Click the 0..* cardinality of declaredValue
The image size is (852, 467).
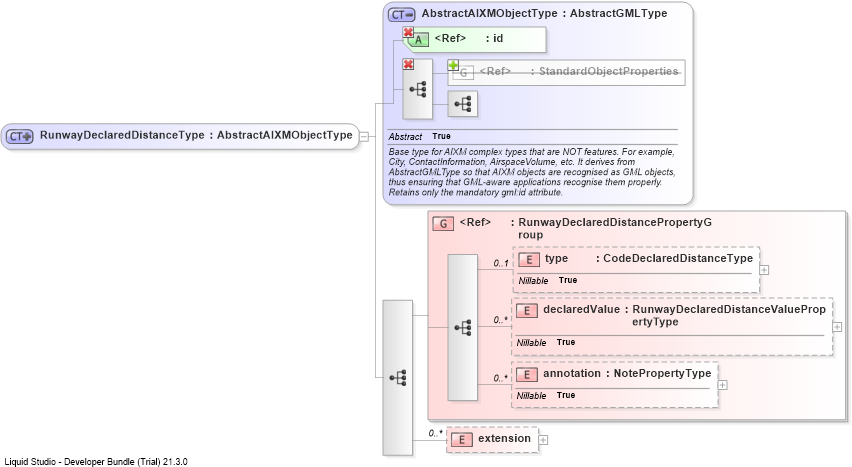[x=500, y=320]
